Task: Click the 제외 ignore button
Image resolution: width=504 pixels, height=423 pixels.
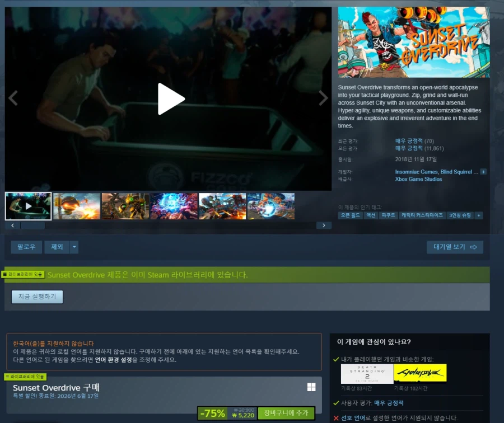Action: click(57, 247)
